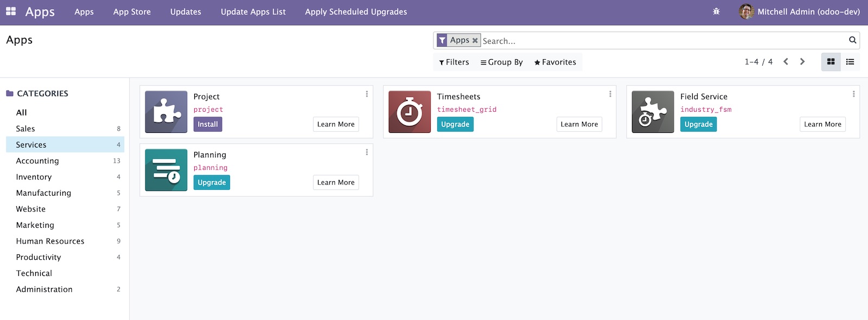Select the Technical category

click(x=65, y=273)
